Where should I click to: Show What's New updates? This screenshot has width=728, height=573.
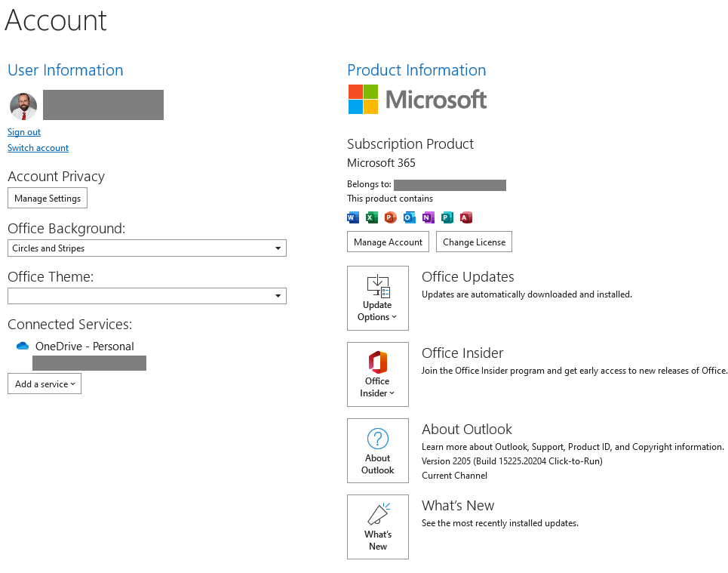pos(377,526)
